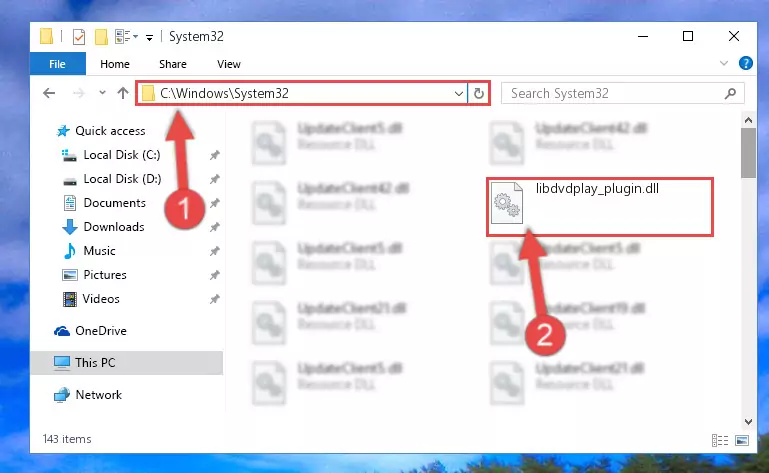Click the scroll down arrow of file list
Viewport: 769px width, 473px height.
pyautogui.click(x=748, y=422)
